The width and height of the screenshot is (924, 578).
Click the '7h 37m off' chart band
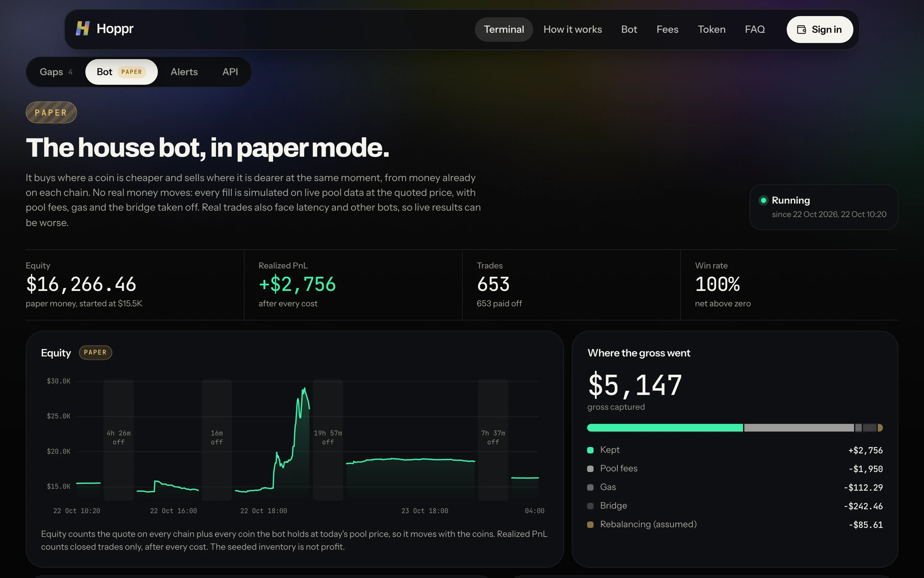pos(493,440)
